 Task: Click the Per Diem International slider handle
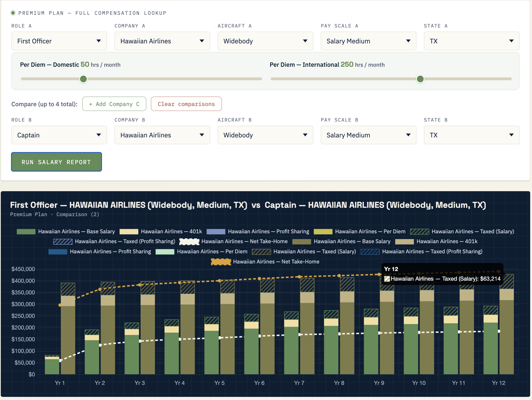[420, 79]
